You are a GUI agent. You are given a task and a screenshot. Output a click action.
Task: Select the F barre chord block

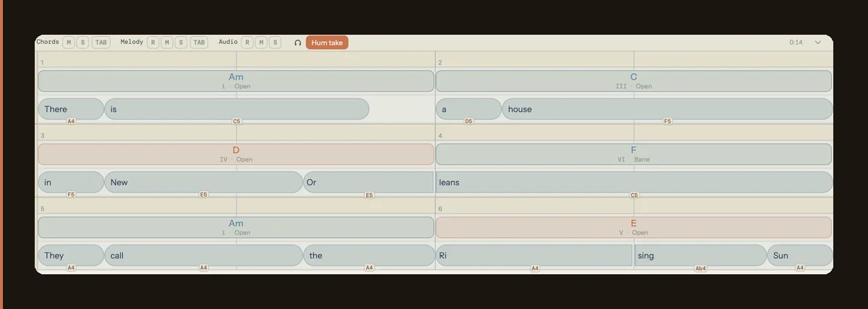tap(634, 154)
